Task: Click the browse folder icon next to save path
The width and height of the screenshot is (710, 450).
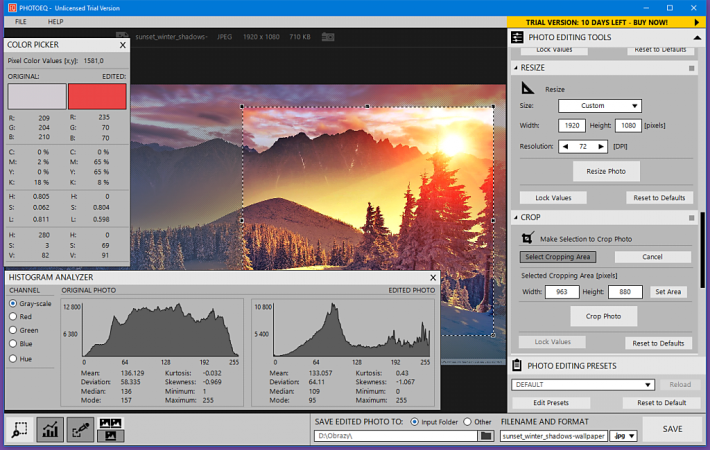Action: pyautogui.click(x=486, y=436)
